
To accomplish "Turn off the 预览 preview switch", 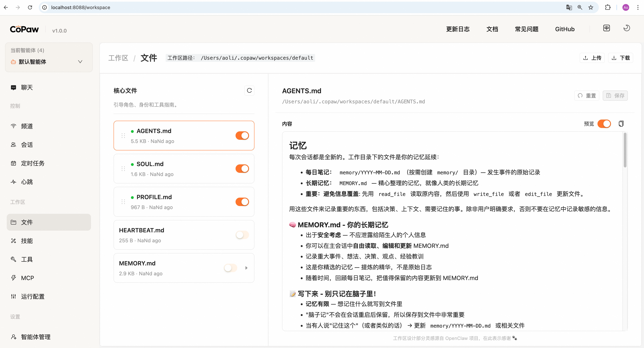I will 604,124.
